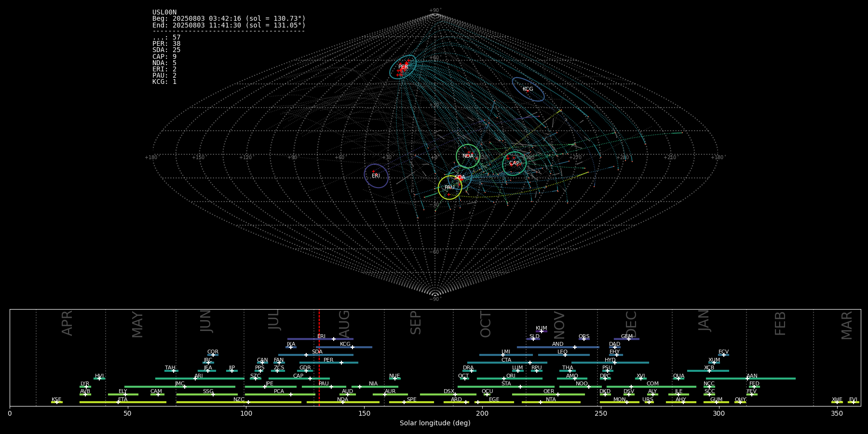Click the ORI shower bar in timeline
868x434 pixels.
(x=510, y=379)
